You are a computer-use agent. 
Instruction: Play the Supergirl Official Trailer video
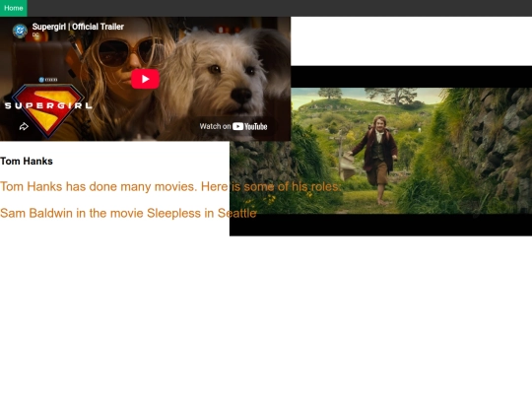[x=145, y=79]
